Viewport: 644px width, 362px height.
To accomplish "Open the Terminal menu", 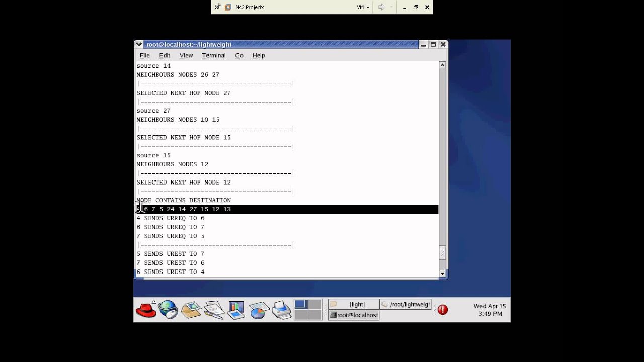I will click(x=214, y=55).
